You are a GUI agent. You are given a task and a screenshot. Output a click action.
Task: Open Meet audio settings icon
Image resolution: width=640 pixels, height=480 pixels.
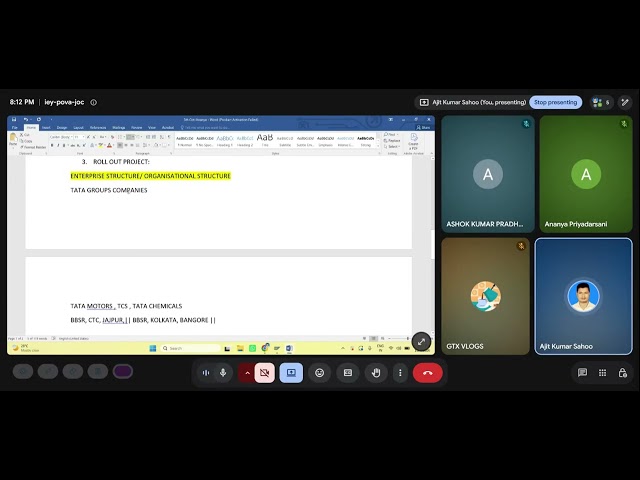[206, 373]
